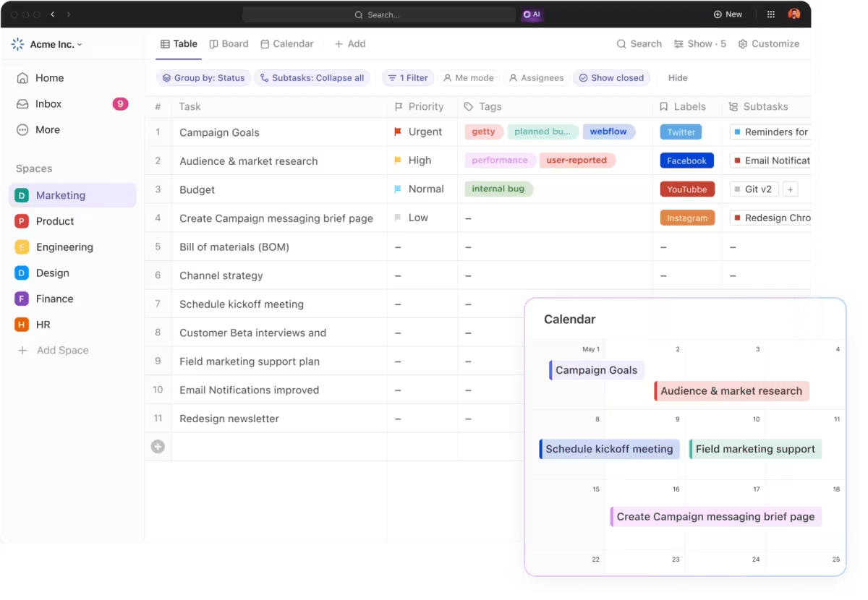Click the Hide button
Screen dimensions: 868x600
678,78
